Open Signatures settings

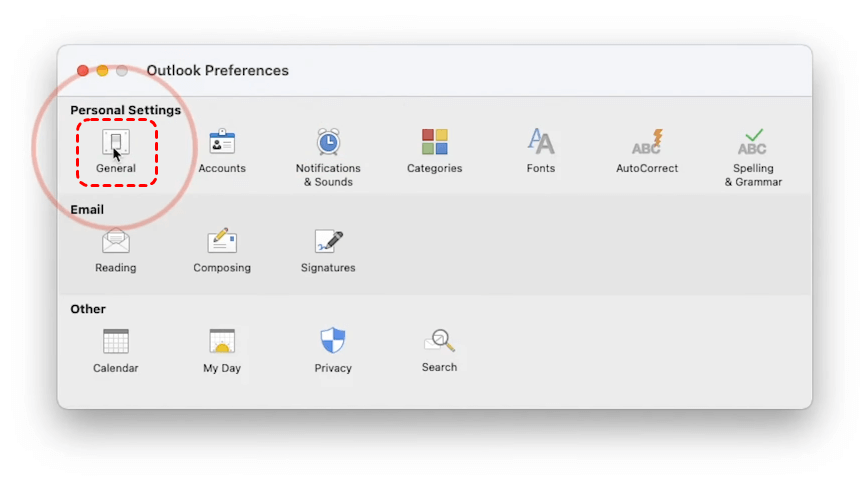coord(328,242)
